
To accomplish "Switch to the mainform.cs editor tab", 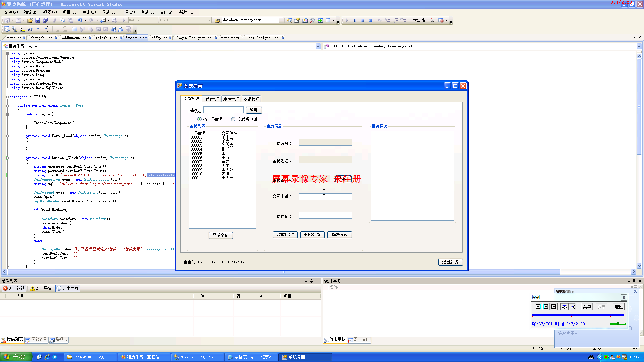I will pyautogui.click(x=107, y=38).
